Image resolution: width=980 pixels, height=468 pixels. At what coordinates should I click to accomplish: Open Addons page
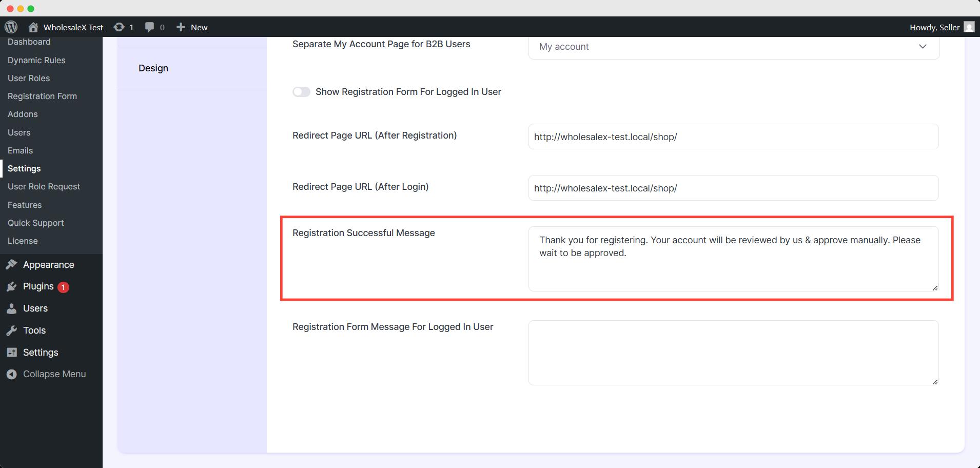pos(23,114)
